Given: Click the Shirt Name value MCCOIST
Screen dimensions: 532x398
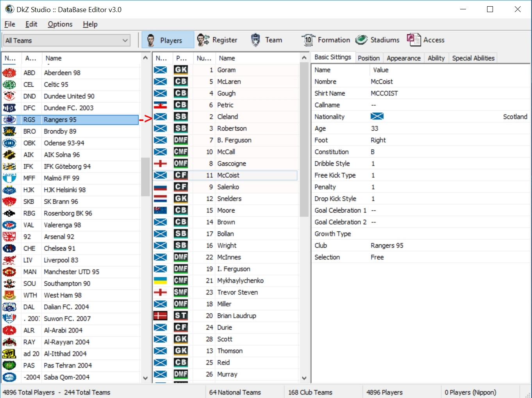Looking at the screenshot, I should click(x=384, y=93).
